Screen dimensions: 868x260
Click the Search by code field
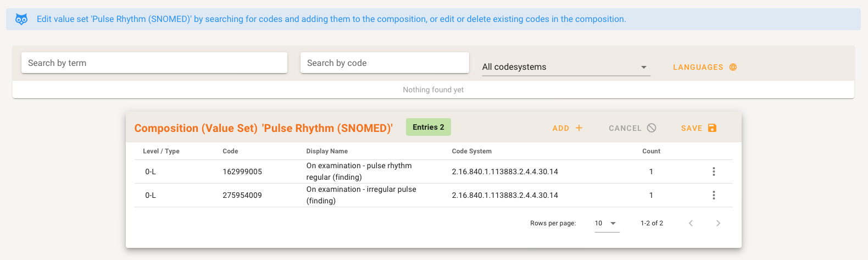(x=385, y=63)
